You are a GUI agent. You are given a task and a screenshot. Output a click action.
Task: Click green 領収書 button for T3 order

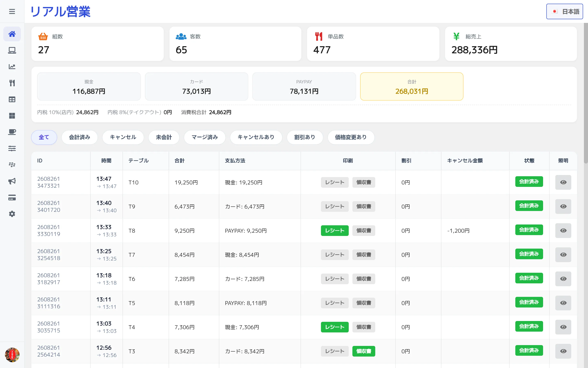(363, 351)
